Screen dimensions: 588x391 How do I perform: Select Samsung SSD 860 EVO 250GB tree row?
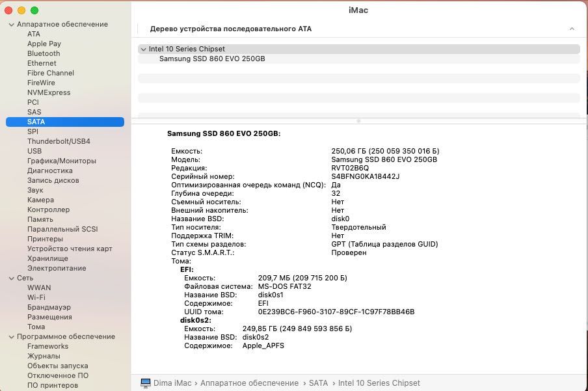[x=359, y=59]
